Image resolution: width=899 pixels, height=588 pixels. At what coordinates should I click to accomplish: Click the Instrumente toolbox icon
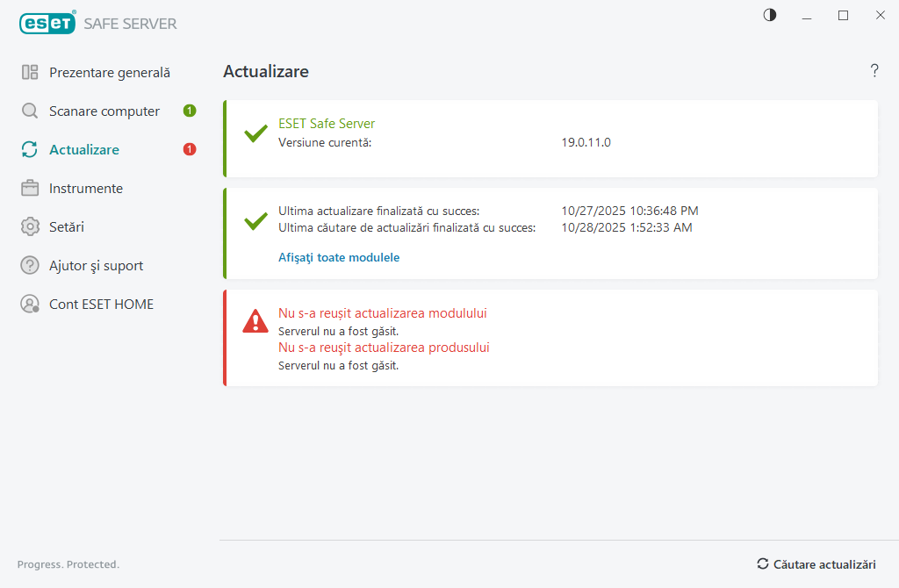pyautogui.click(x=30, y=189)
